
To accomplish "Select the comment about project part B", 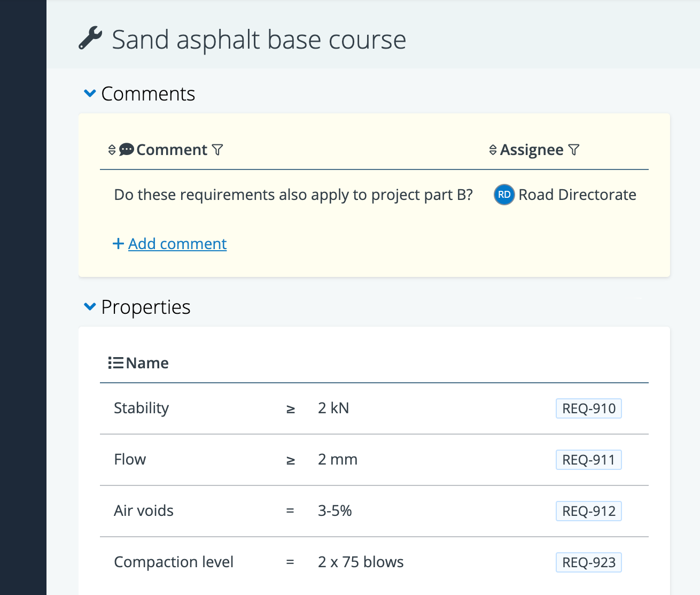I will 293,195.
